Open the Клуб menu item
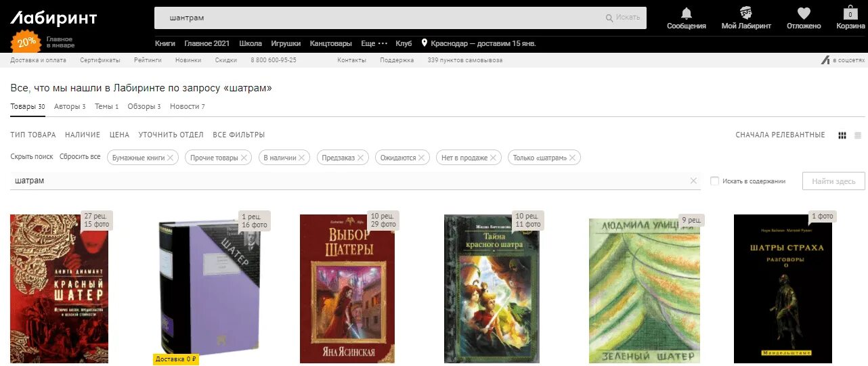The image size is (868, 366). [404, 43]
